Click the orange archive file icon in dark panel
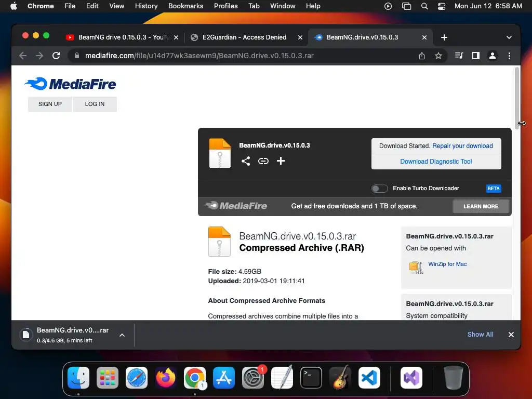Screen dimensions: 532x399 pos(220,153)
